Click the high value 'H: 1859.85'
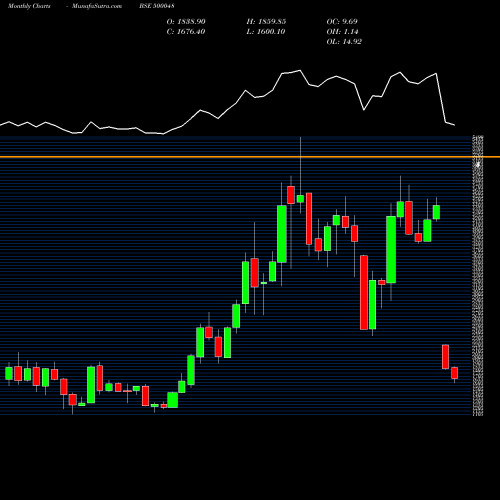Viewport: 500px width, 500px height. (x=266, y=22)
